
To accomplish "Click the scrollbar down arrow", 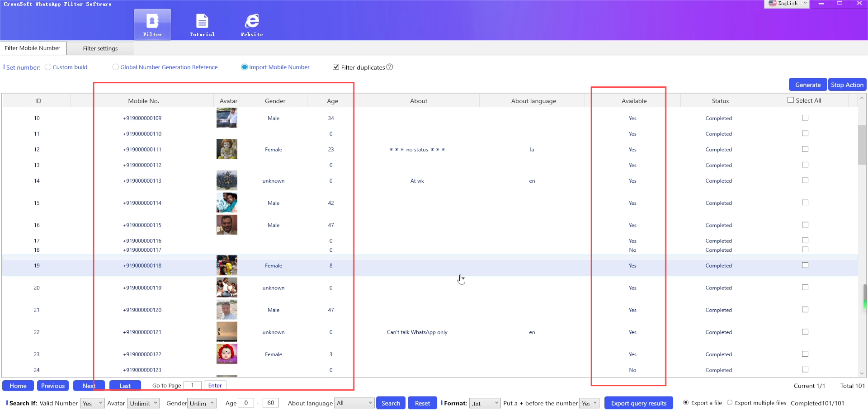I will (x=862, y=373).
